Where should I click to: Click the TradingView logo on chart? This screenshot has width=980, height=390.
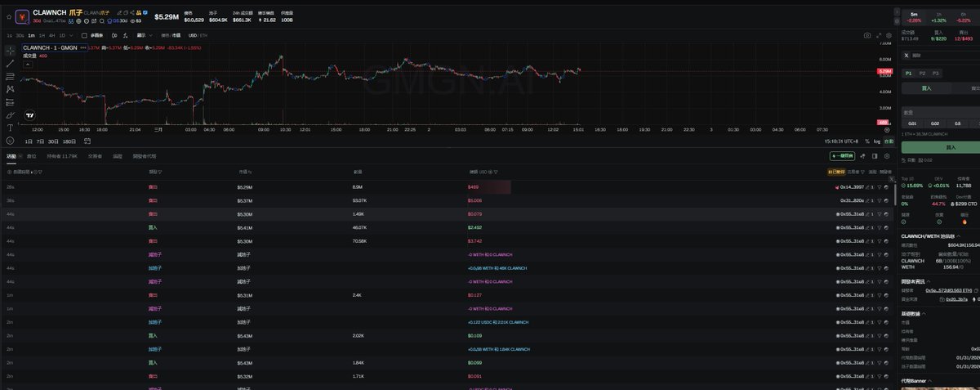pos(30,115)
